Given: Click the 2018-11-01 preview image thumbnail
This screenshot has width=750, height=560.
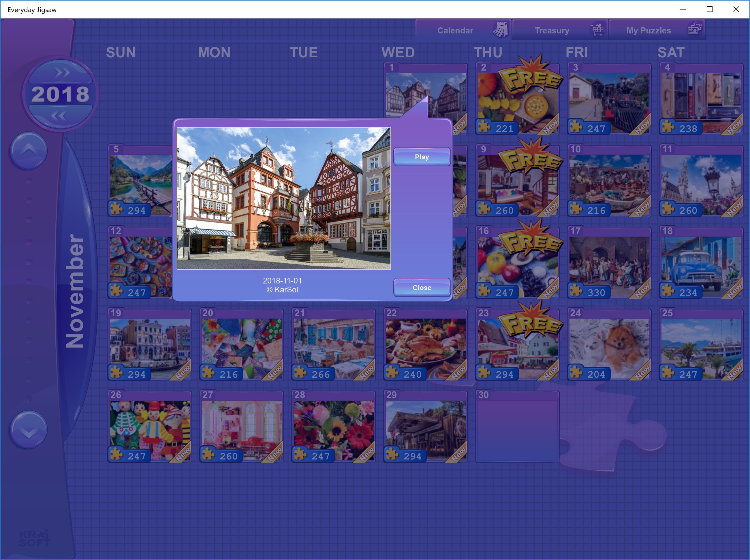Looking at the screenshot, I should [283, 198].
